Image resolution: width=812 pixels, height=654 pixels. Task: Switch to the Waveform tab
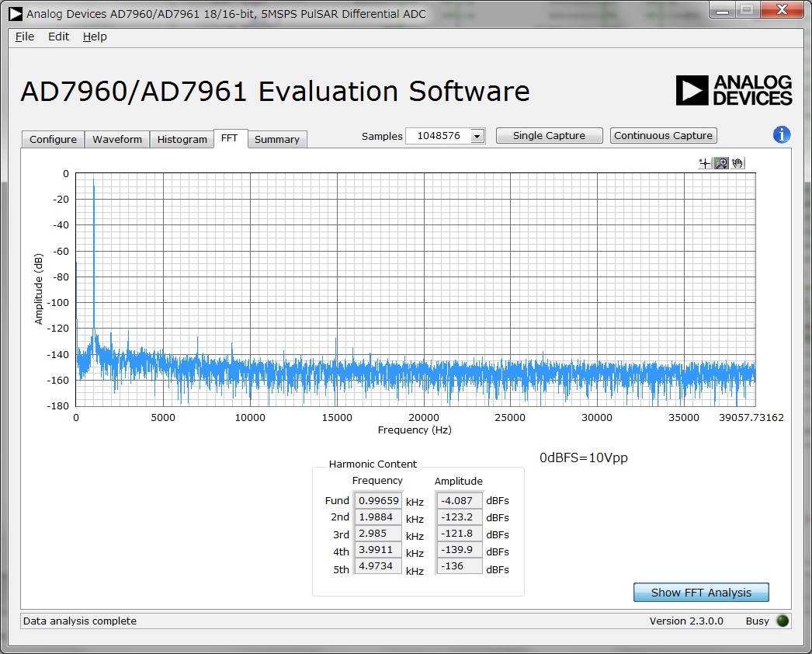[x=117, y=139]
